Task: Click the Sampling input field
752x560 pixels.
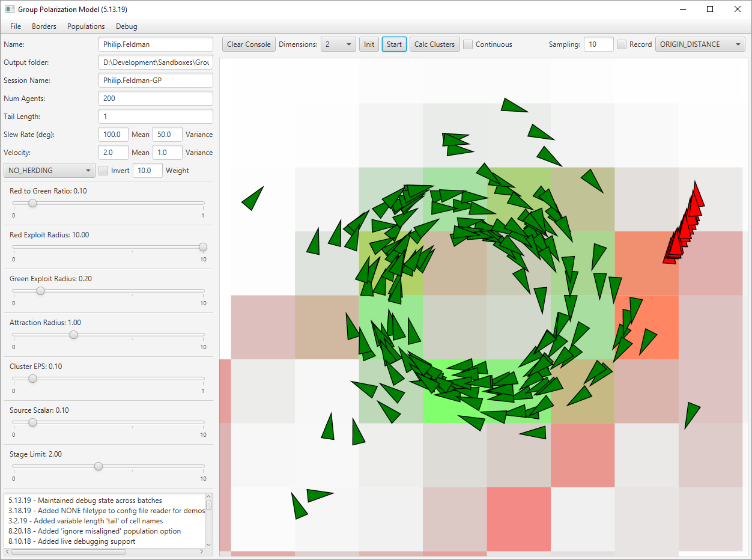Action: [x=599, y=44]
